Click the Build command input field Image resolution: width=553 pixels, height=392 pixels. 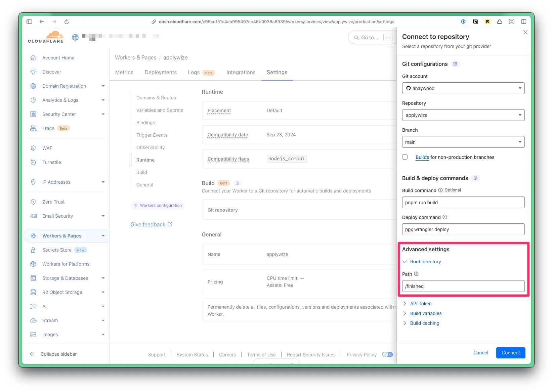(x=463, y=203)
